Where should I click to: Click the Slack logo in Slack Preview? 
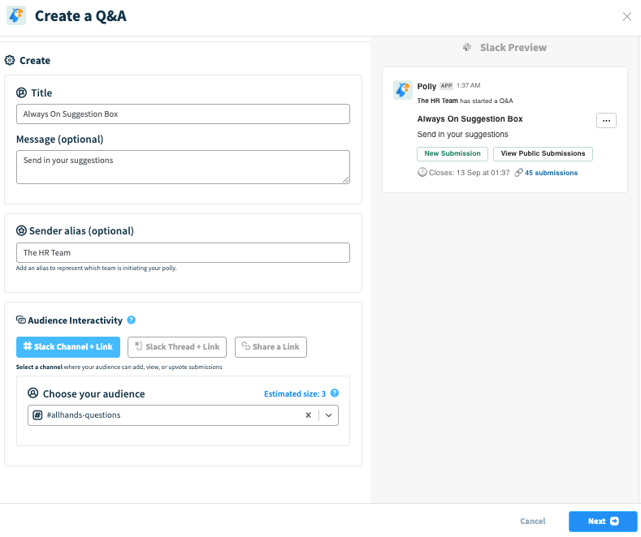tap(467, 47)
